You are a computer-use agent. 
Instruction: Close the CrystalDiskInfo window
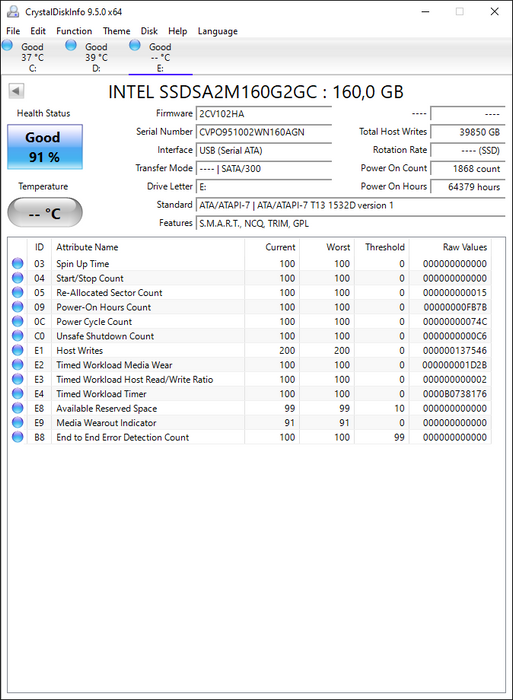pos(494,12)
